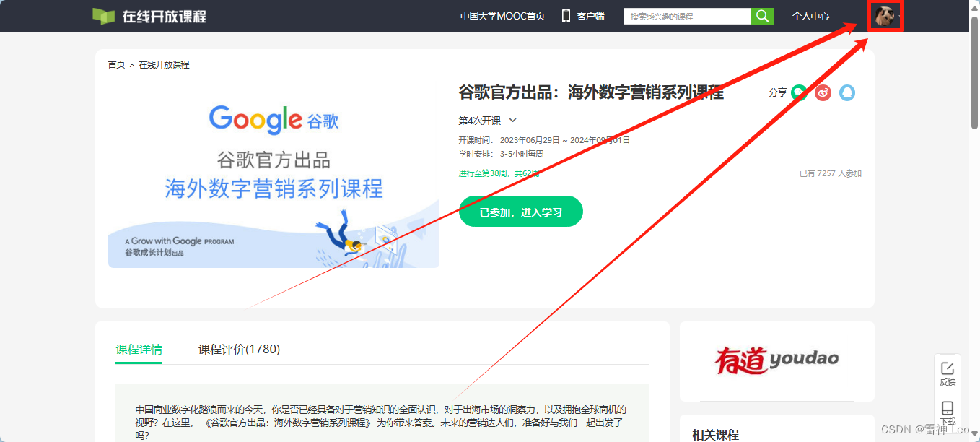980x442 pixels.
Task: Click the page vertical scrollbar thumb
Action: point(974,72)
